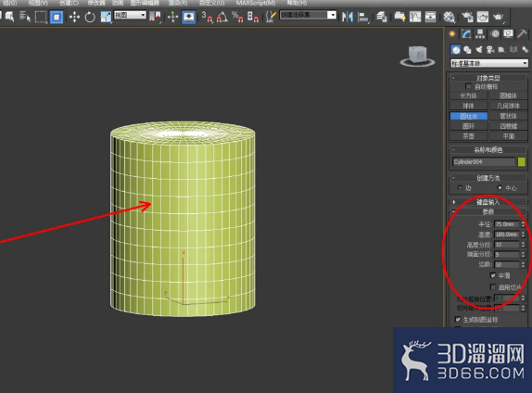Click the Select by Name toolbar icon

coord(25,17)
